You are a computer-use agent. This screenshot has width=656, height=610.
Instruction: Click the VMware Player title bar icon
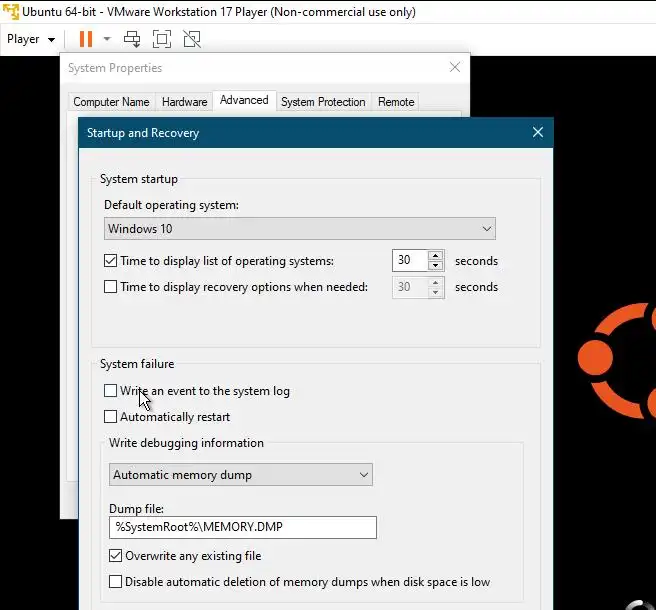(11, 12)
